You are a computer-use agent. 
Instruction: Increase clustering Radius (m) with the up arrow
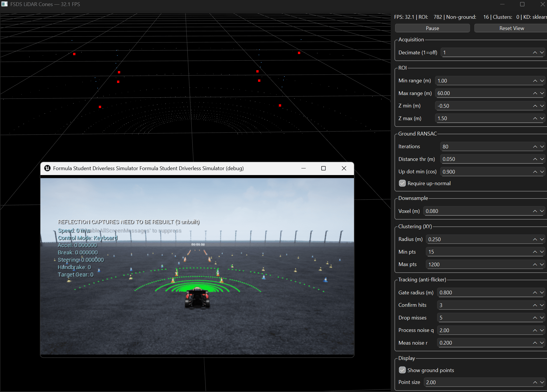tap(535, 239)
